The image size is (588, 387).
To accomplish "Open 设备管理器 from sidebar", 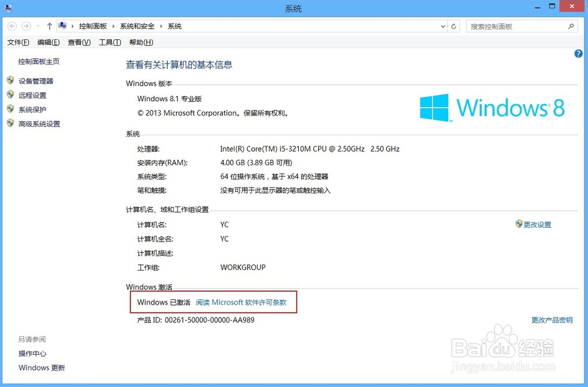I will tap(36, 81).
